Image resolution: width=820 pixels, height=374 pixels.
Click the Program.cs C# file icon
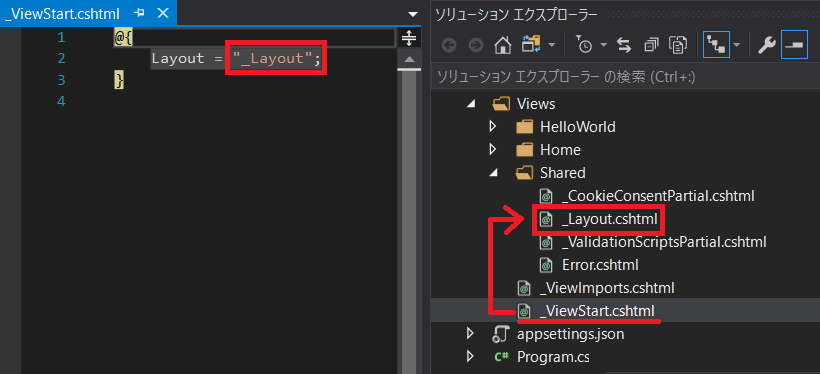[x=502, y=357]
